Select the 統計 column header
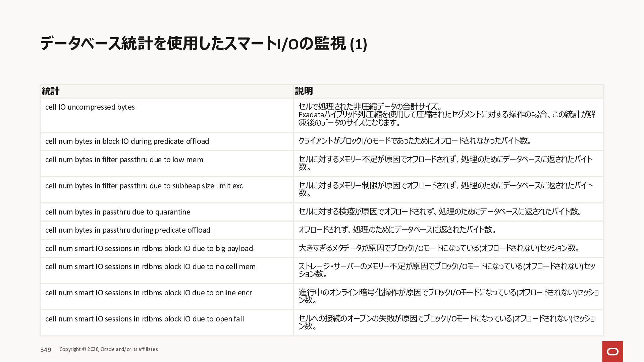This screenshot has width=644, height=362. tap(51, 91)
